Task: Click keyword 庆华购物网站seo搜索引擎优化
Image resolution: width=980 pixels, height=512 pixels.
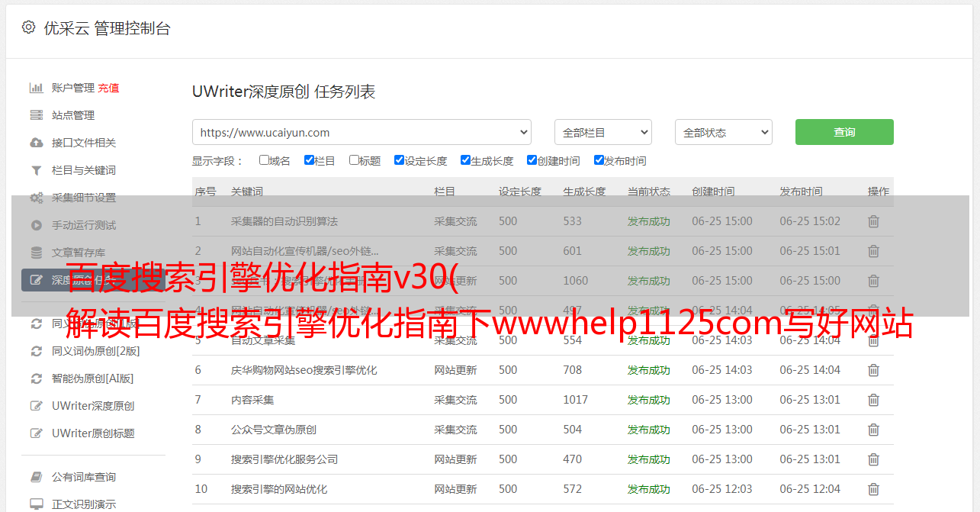Action: click(304, 370)
